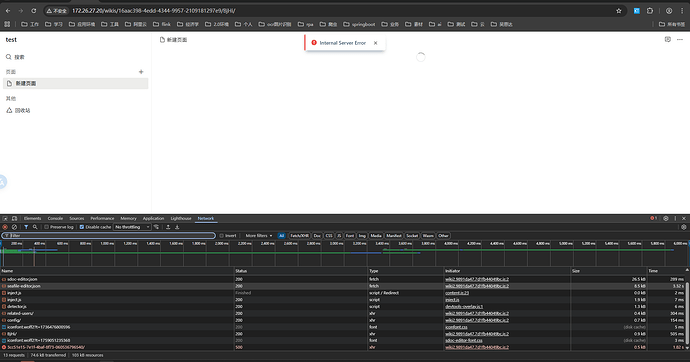Expand the More filters dropdown
Viewport: 690px width, 362px height.
point(258,236)
